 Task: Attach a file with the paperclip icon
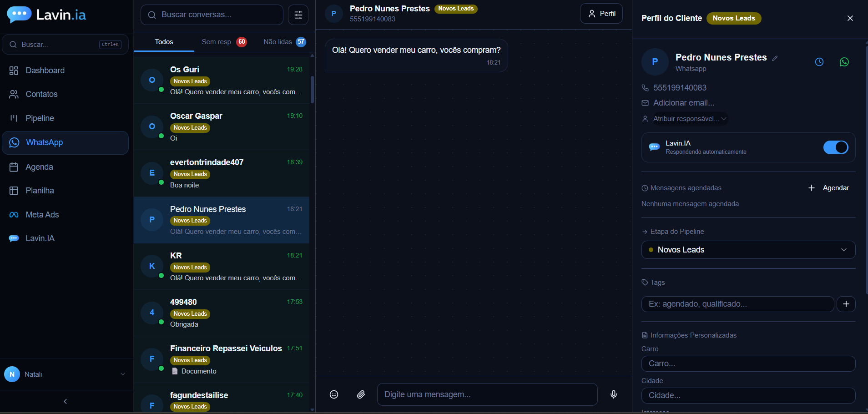361,394
